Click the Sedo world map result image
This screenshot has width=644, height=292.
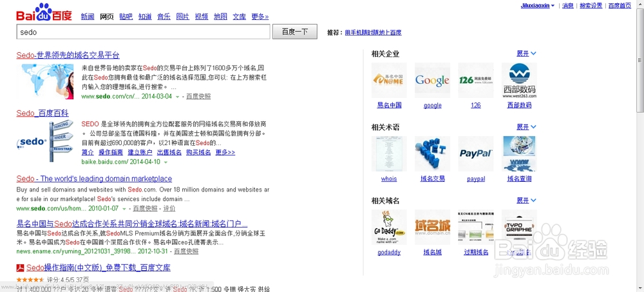pyautogui.click(x=45, y=81)
